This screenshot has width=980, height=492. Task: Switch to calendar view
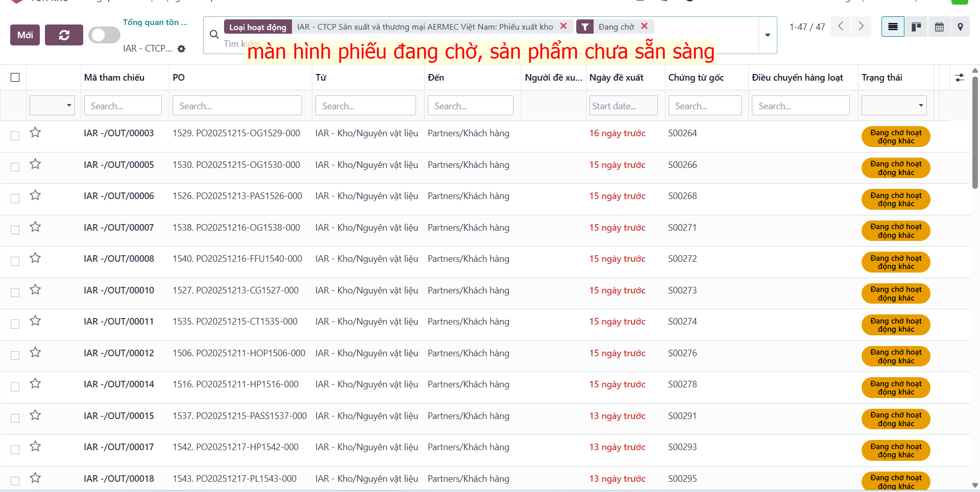[939, 27]
